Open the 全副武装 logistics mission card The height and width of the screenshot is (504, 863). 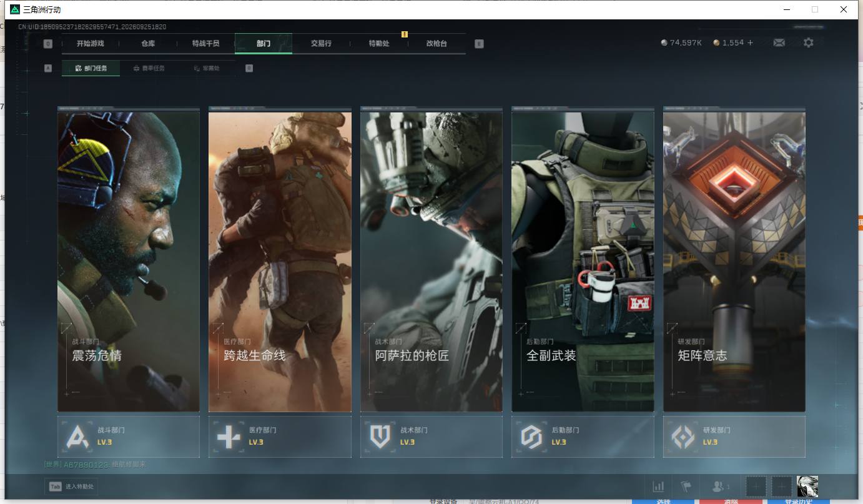click(583, 259)
